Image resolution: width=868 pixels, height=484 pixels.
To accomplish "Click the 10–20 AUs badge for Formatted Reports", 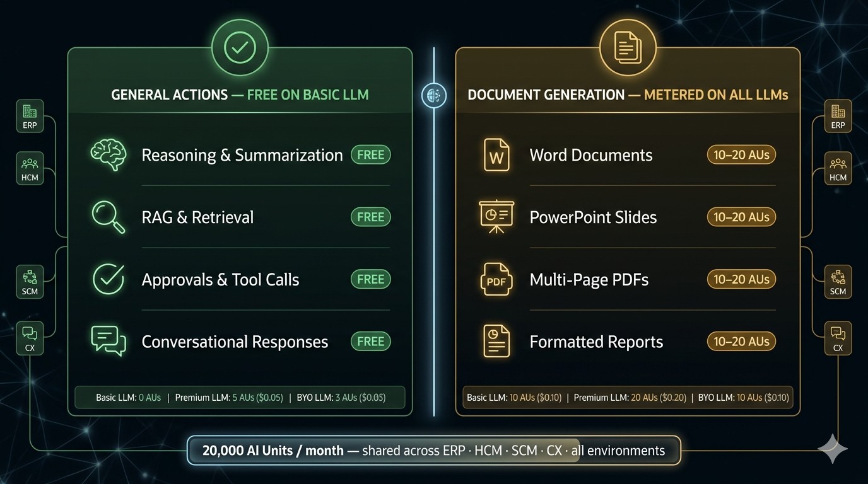I will (741, 341).
